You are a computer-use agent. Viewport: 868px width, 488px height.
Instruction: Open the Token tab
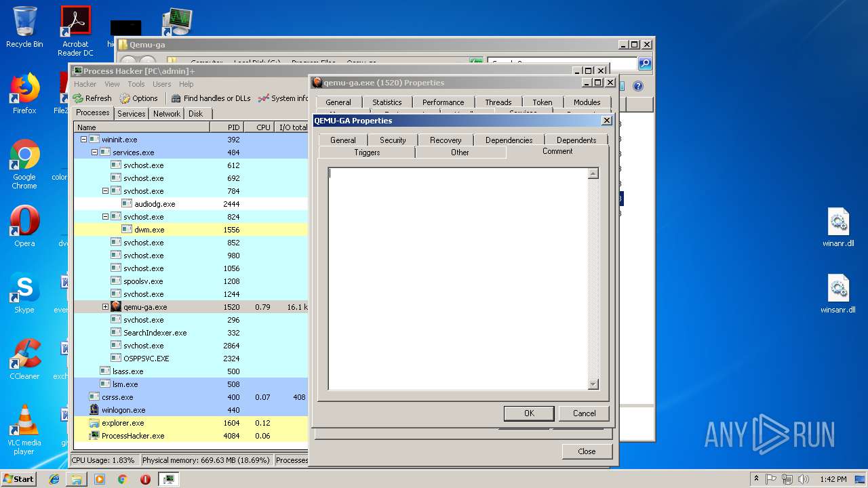point(542,102)
